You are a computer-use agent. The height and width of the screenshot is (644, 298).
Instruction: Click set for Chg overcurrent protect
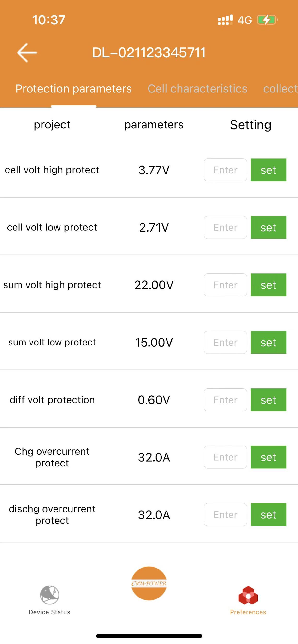point(268,457)
